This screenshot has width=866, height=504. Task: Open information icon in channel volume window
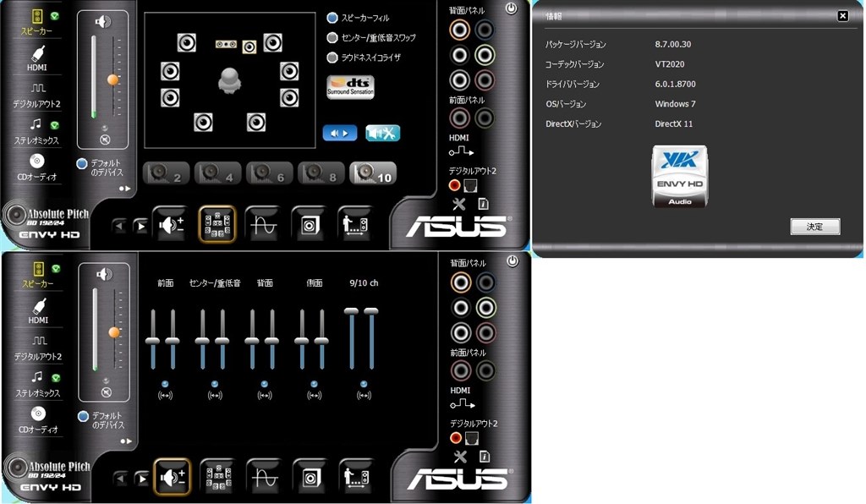click(x=485, y=457)
